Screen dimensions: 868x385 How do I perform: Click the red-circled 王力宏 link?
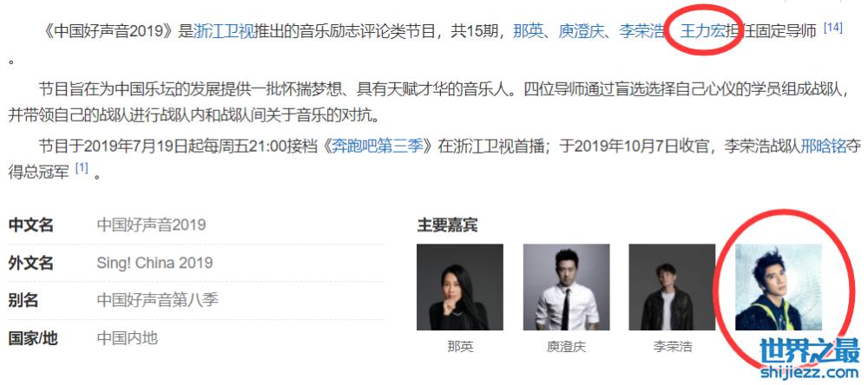coord(702,31)
